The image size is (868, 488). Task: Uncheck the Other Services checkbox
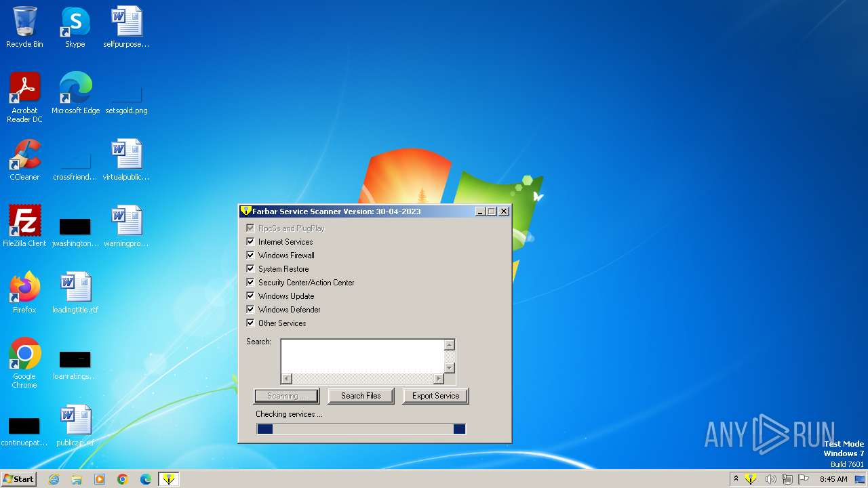(x=251, y=323)
